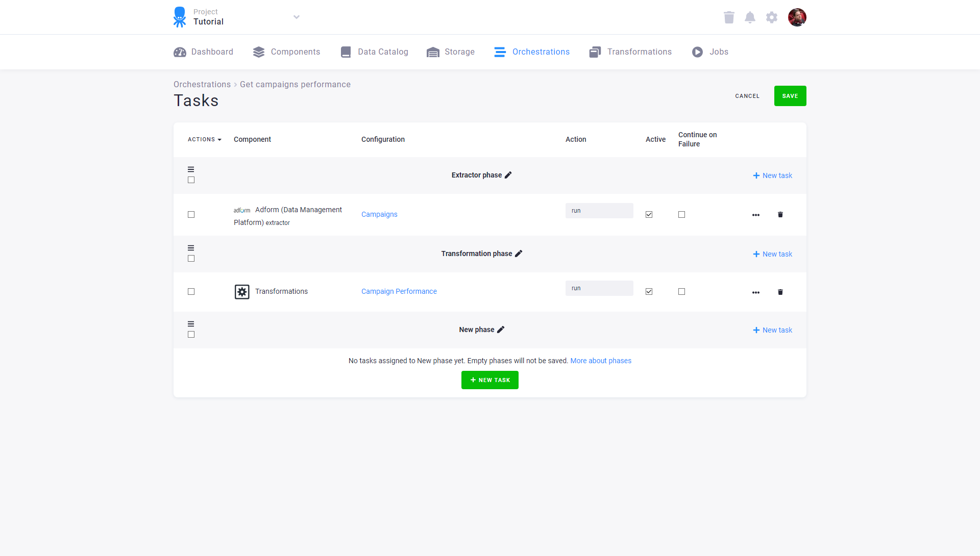Click the SAVE button
This screenshot has height=556, width=980.
[790, 95]
